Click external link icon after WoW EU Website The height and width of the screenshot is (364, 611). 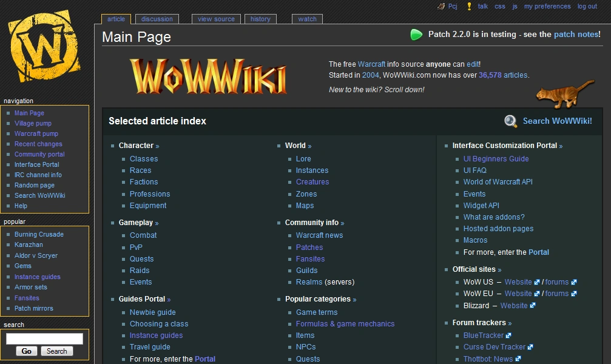537,294
